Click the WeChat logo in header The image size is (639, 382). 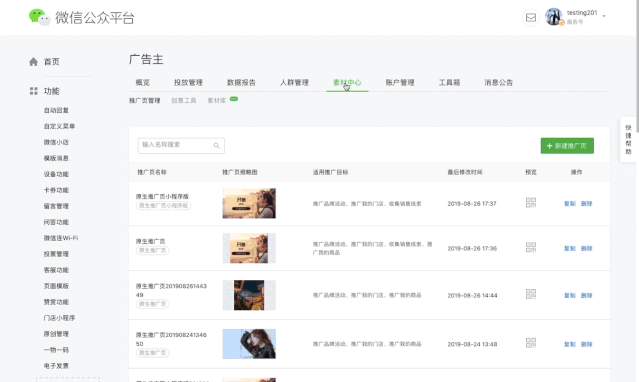pos(40,18)
